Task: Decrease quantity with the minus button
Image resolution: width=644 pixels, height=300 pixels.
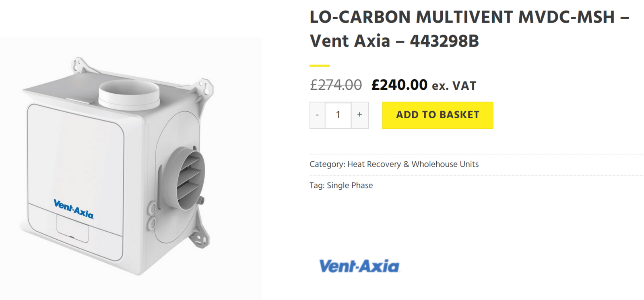Action: pyautogui.click(x=317, y=115)
